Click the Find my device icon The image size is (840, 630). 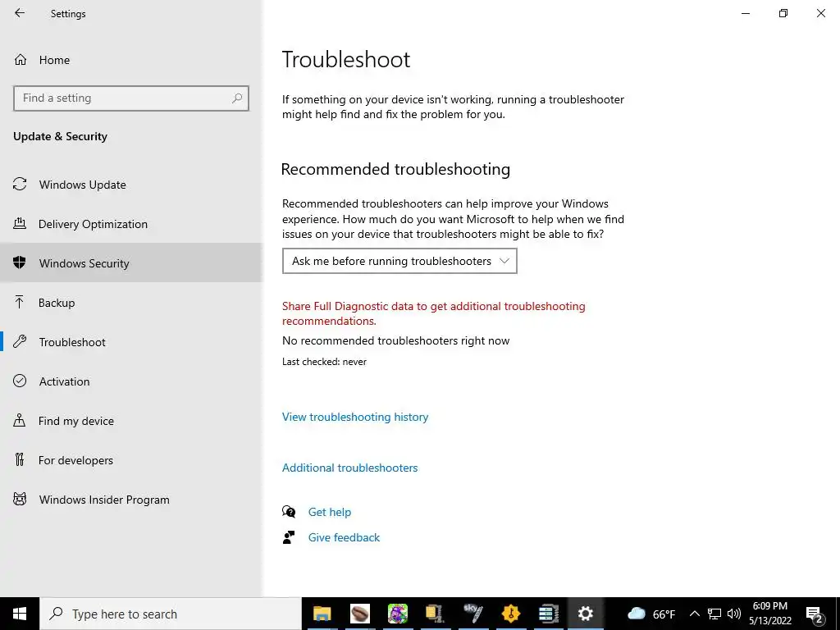pyautogui.click(x=20, y=420)
